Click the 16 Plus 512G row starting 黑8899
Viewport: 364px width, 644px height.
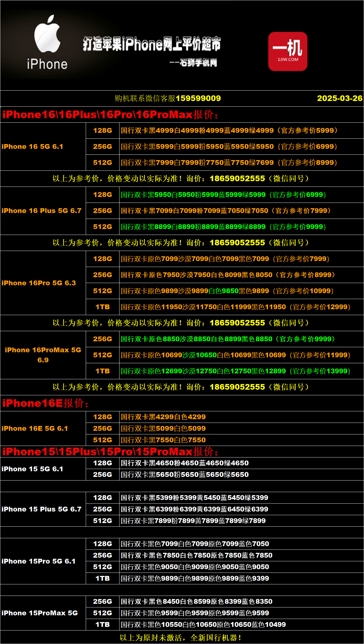point(241,227)
